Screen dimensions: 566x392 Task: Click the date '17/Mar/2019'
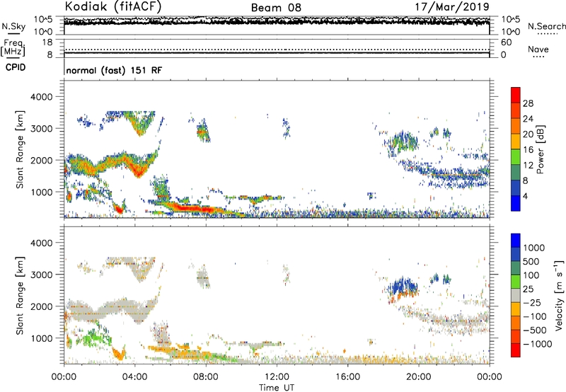(452, 7)
